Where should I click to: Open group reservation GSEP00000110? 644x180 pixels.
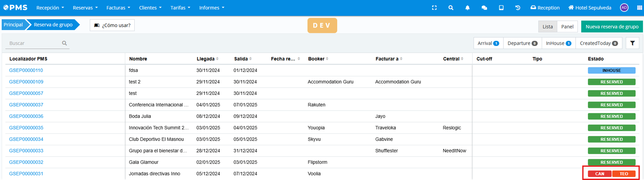point(26,70)
